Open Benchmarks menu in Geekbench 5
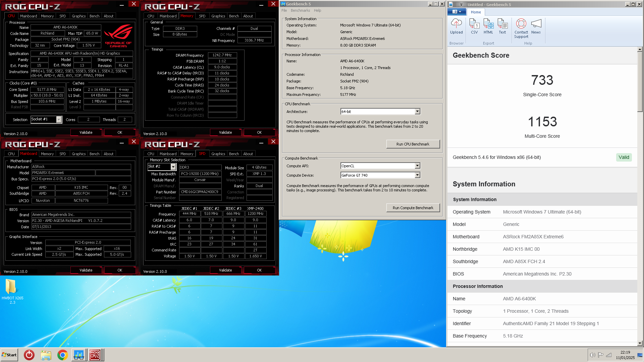 coord(300,10)
